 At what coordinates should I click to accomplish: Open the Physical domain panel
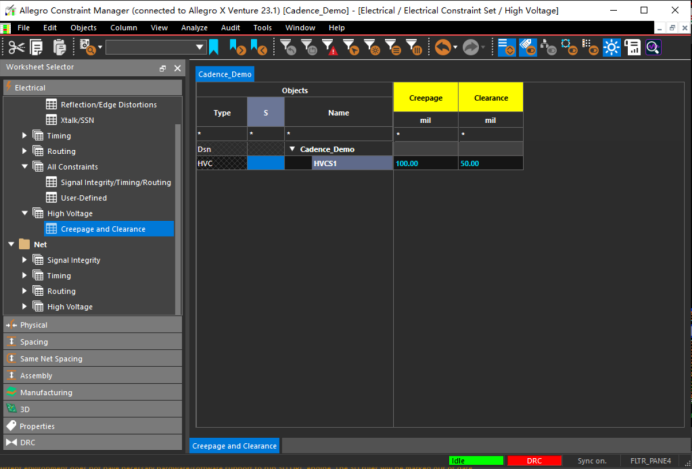tap(93, 325)
